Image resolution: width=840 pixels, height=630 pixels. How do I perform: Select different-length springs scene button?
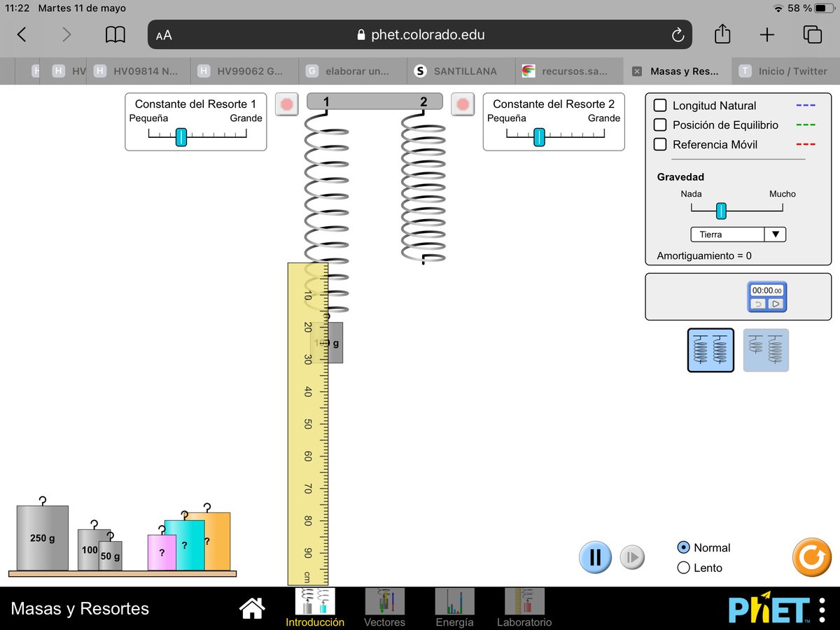click(x=766, y=350)
